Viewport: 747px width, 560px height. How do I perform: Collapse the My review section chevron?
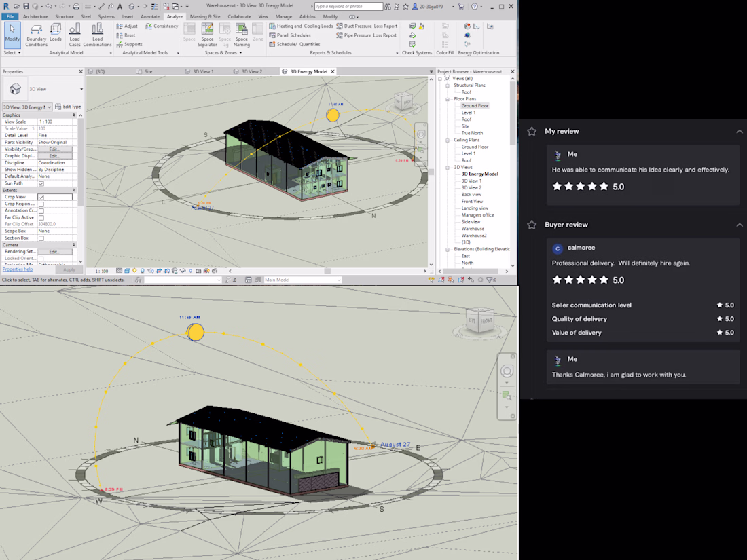[739, 132]
